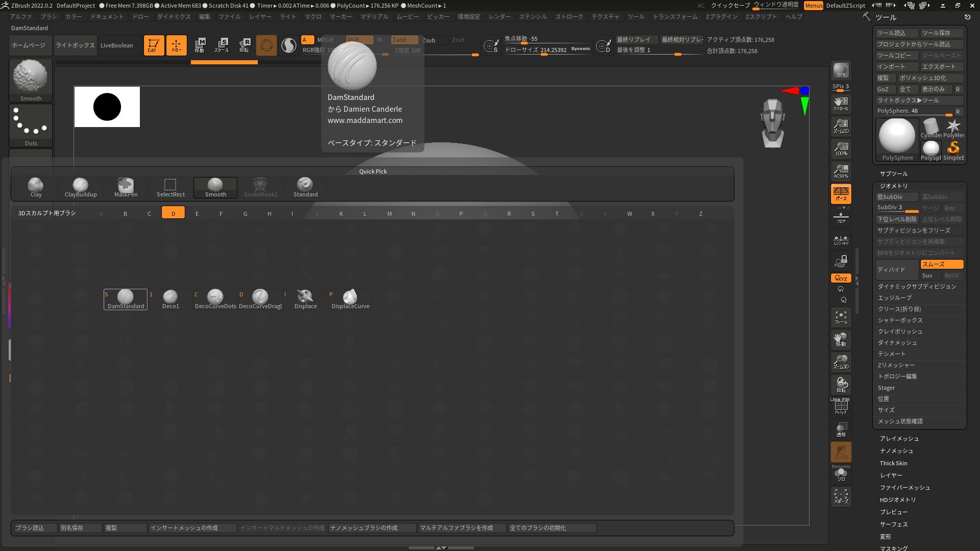Select the ClayBuildup brush in Quick Pick
Viewport: 980px width, 551px height.
(x=81, y=188)
